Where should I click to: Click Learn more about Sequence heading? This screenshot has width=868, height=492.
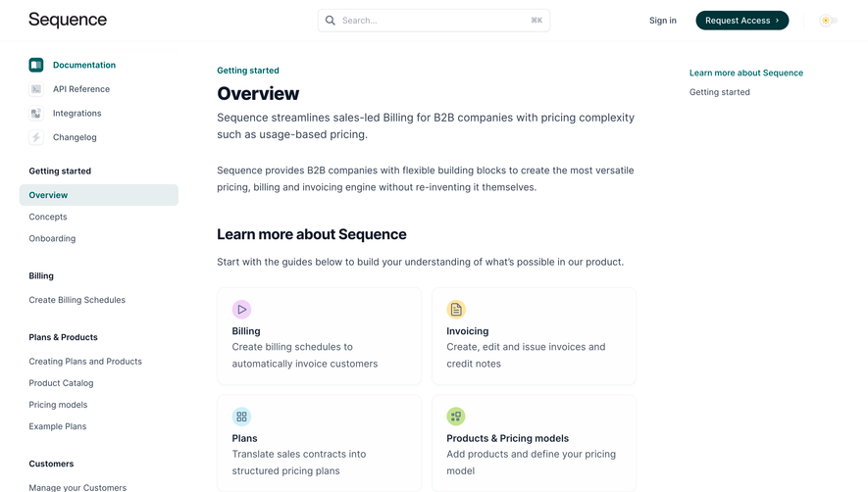(x=312, y=234)
